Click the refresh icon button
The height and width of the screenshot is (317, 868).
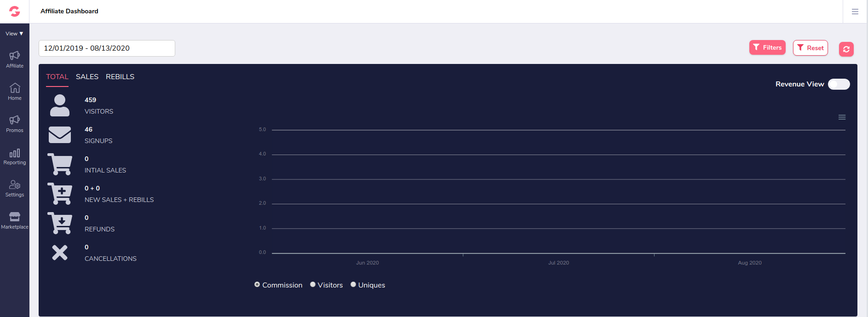(846, 49)
